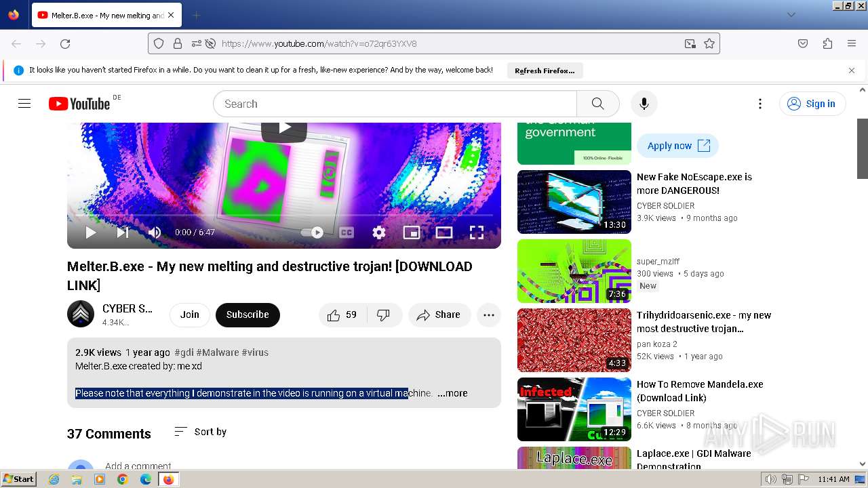Open Edge from taskbar
Screen dimensions: 868x488
pos(145,479)
